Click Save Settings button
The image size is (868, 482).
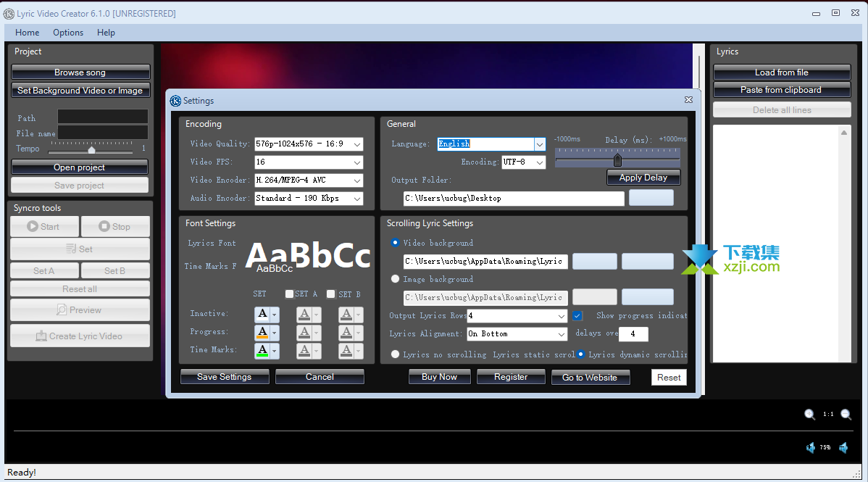coord(224,377)
